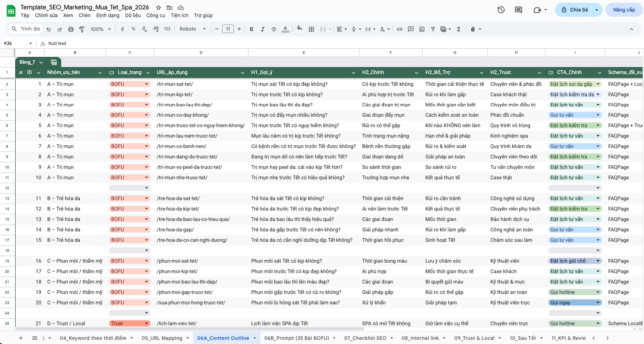Open borders options
This screenshot has height=344, width=644.
coord(311,29)
